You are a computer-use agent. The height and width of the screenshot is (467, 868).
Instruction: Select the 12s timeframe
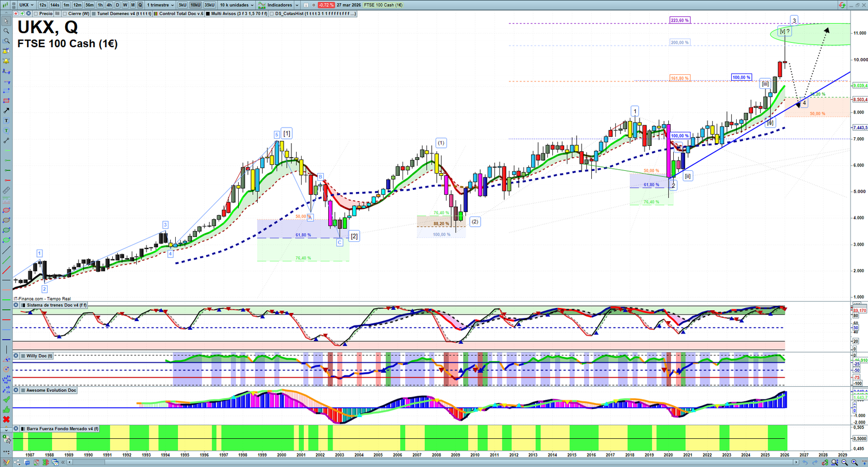pyautogui.click(x=42, y=5)
